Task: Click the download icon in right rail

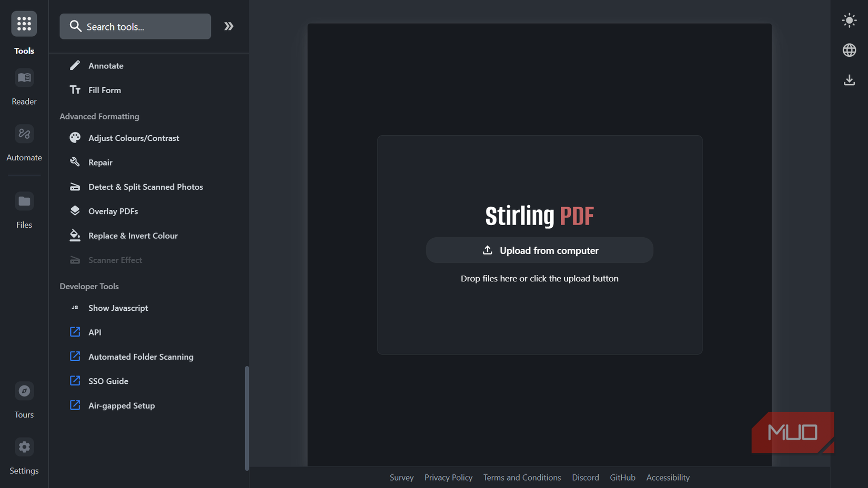Action: tap(849, 80)
